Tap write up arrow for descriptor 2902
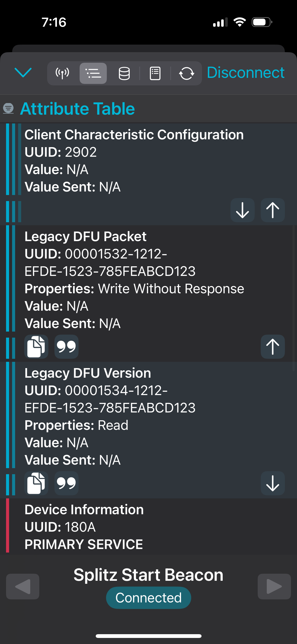This screenshot has height=644, width=297. pyautogui.click(x=273, y=210)
